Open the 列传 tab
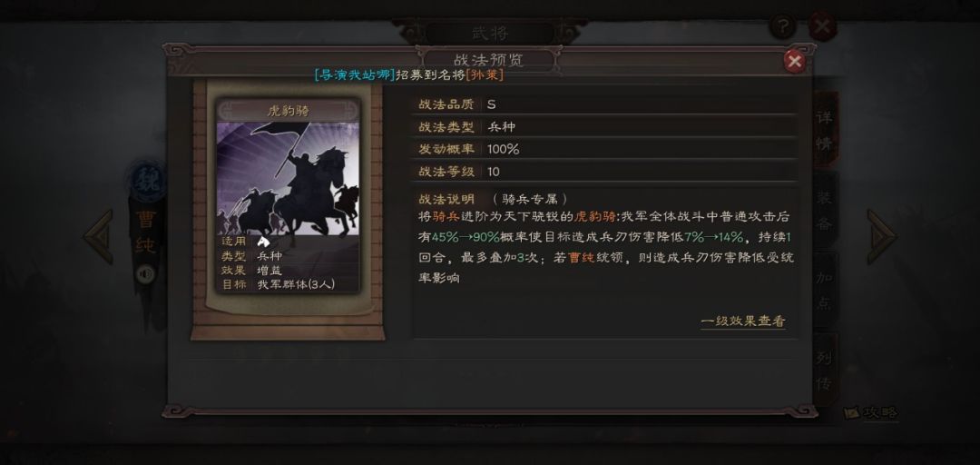The width and height of the screenshot is (980, 465). [x=824, y=370]
